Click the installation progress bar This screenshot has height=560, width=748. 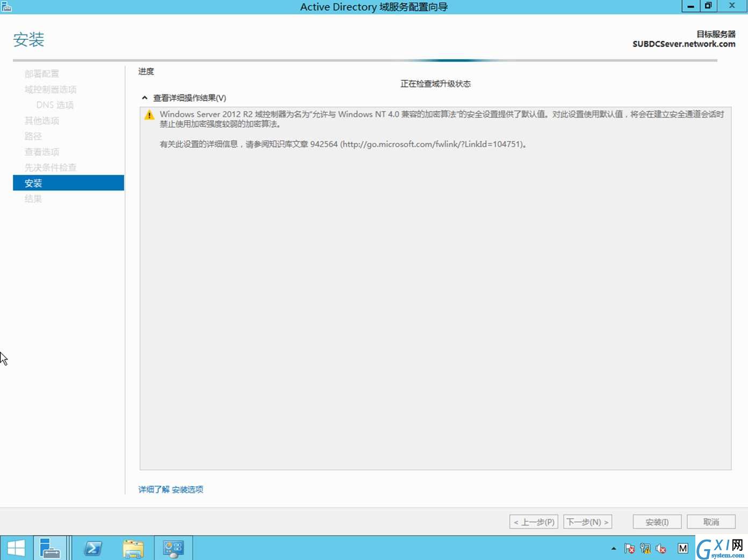point(365,60)
